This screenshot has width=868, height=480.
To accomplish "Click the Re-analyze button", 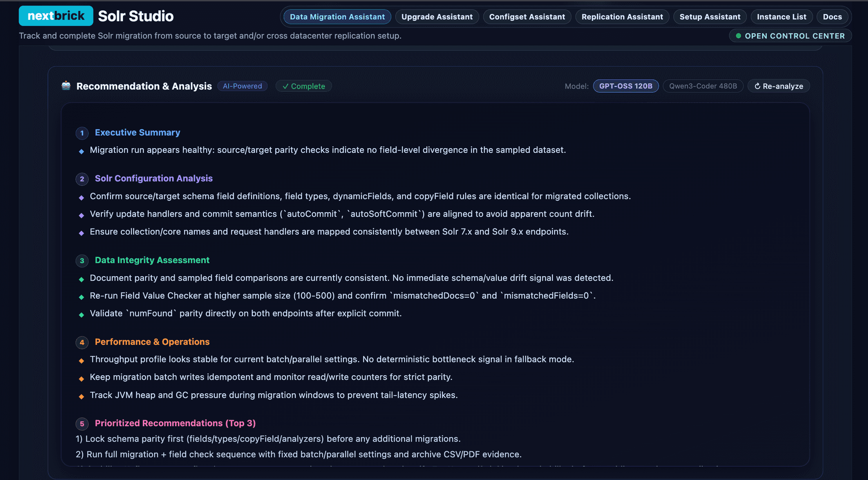I will pyautogui.click(x=778, y=86).
